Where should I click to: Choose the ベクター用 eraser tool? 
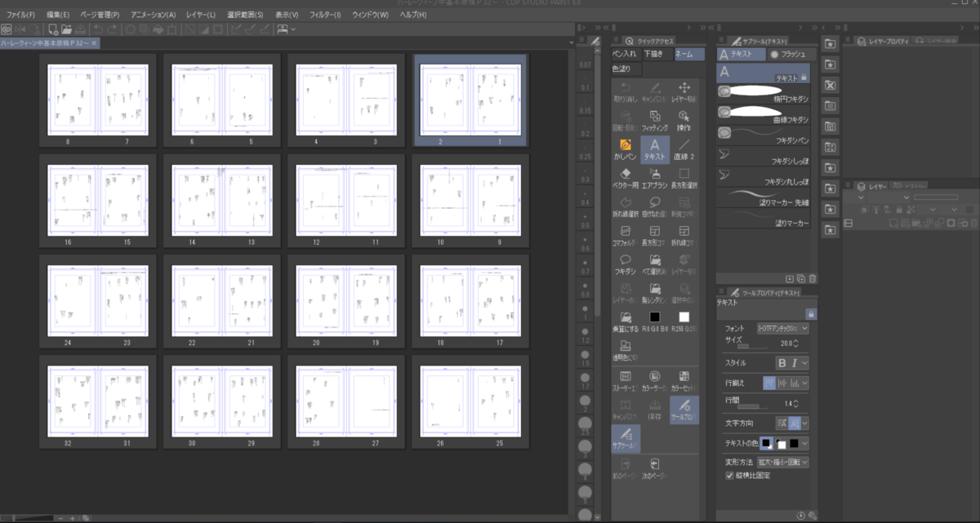(x=626, y=178)
